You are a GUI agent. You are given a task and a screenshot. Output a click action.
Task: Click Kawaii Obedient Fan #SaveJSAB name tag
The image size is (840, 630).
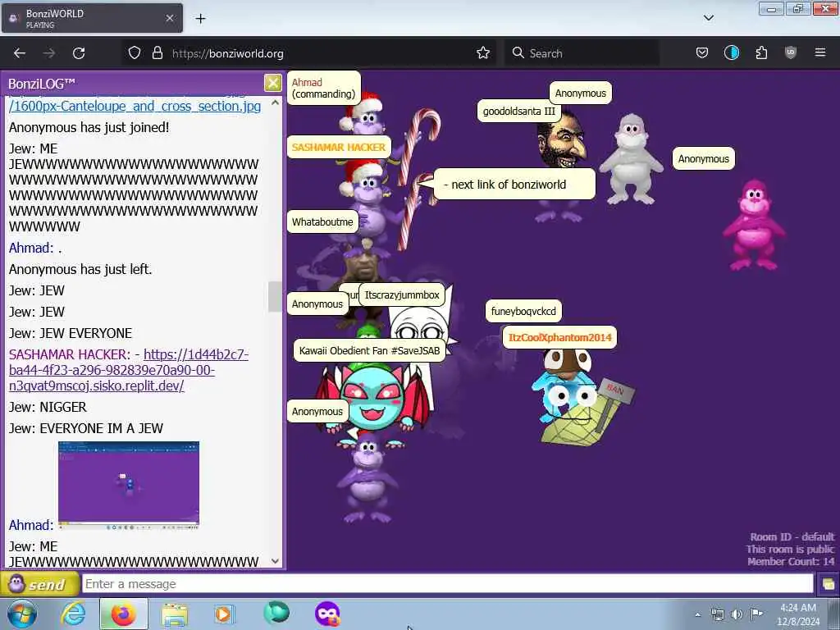click(x=370, y=351)
